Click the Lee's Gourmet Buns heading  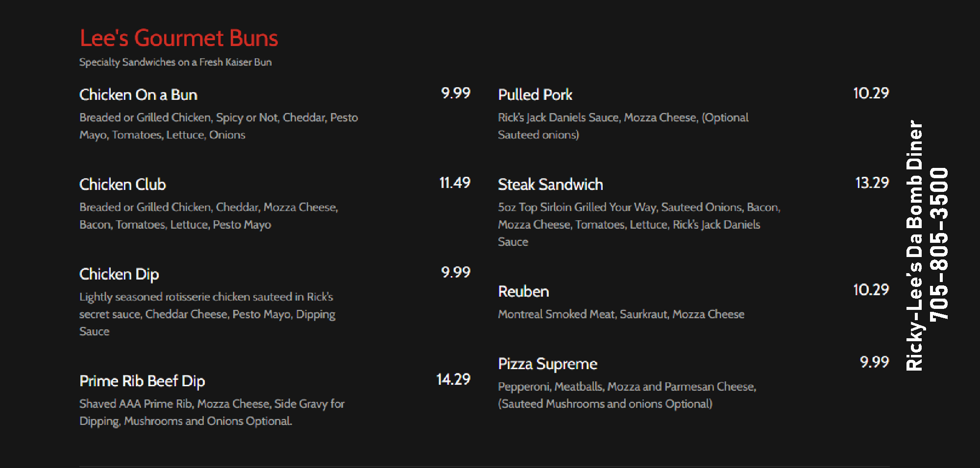point(179,38)
